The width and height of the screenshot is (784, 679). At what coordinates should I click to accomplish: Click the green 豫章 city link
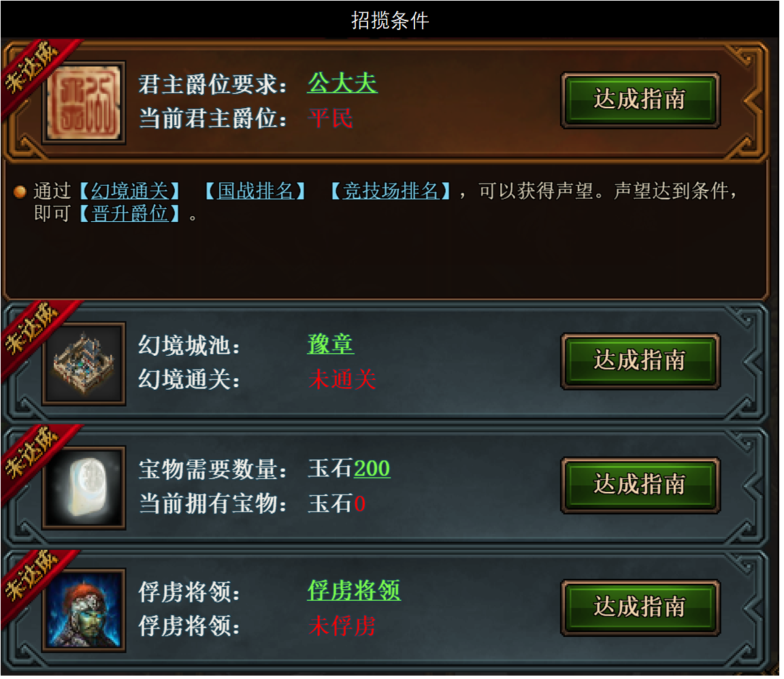[331, 344]
